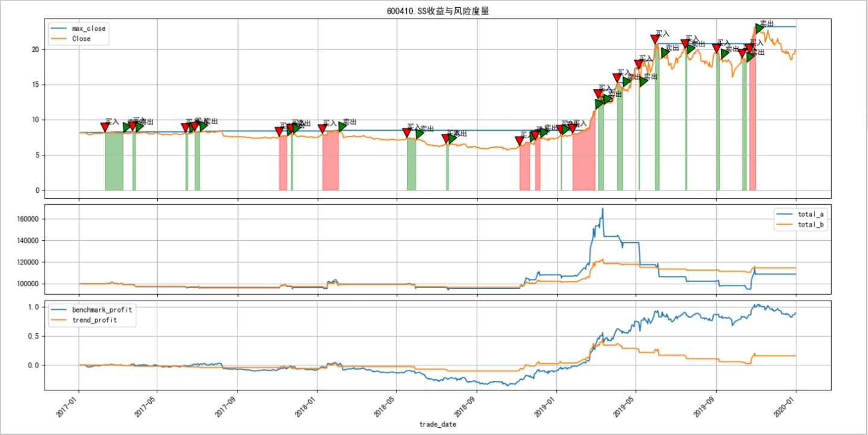Screen dimensions: 868x435
Task: Click the red shaded region at 2018-01
Action: point(330,161)
